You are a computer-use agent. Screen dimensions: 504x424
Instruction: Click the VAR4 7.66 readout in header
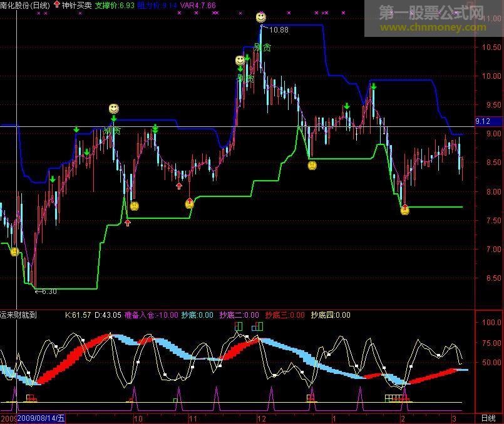point(197,5)
